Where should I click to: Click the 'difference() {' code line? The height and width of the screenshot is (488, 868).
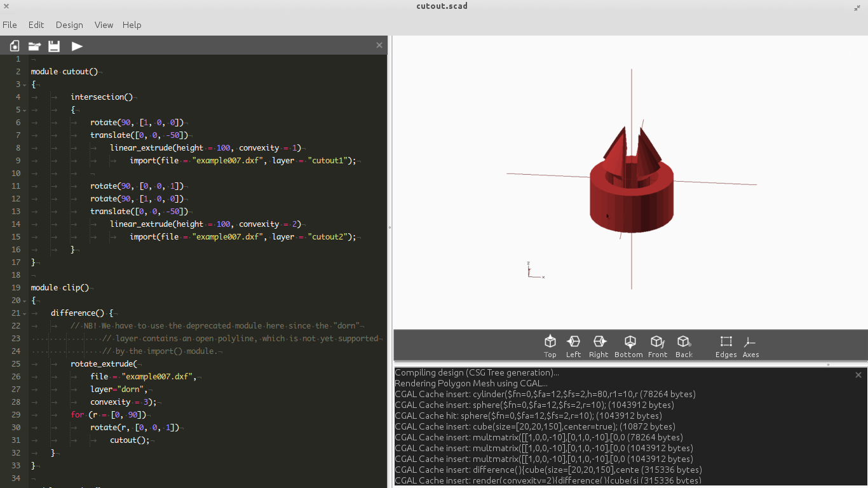click(x=82, y=313)
